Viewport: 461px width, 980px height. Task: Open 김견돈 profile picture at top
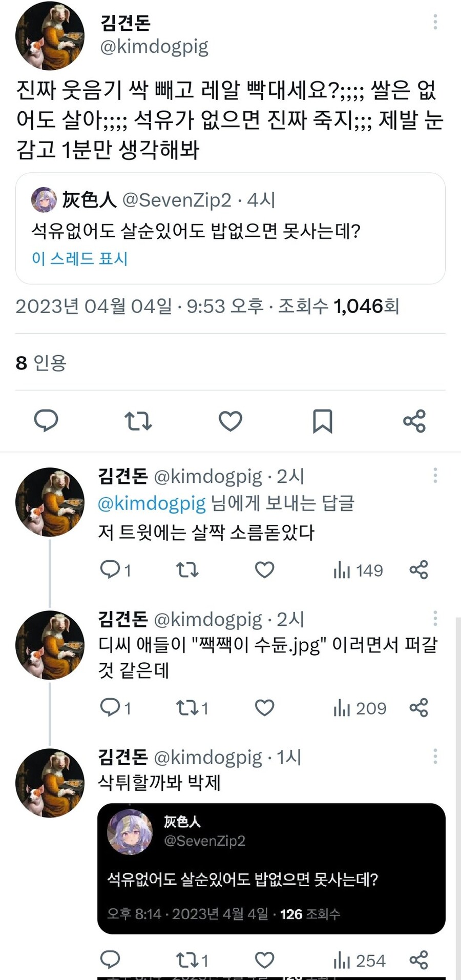point(50,36)
